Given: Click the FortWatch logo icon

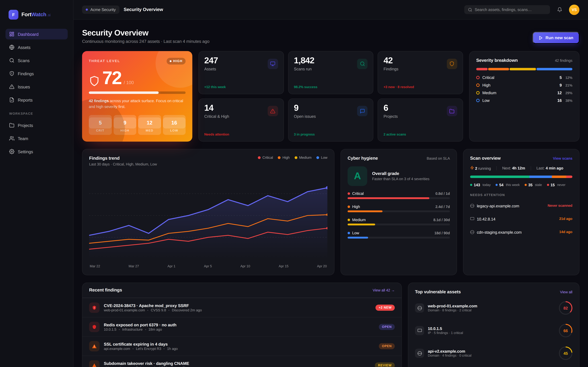Looking at the screenshot, I should (13, 15).
